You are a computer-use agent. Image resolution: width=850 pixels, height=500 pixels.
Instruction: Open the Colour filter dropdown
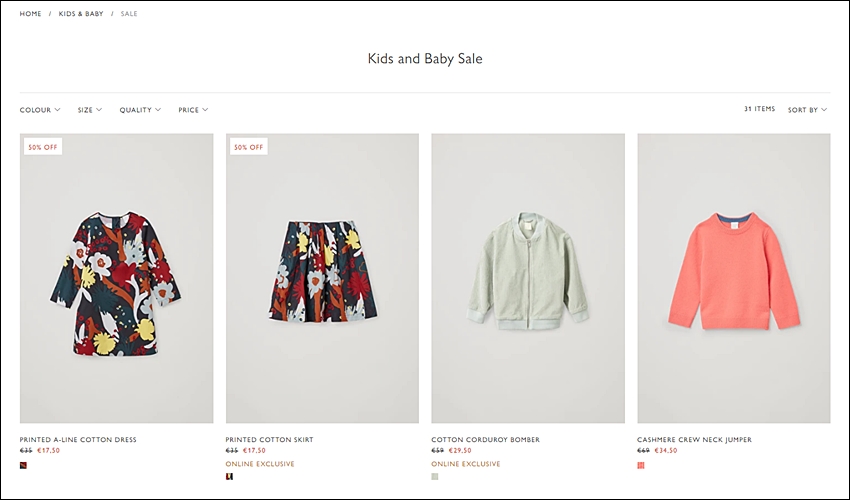[x=40, y=110]
